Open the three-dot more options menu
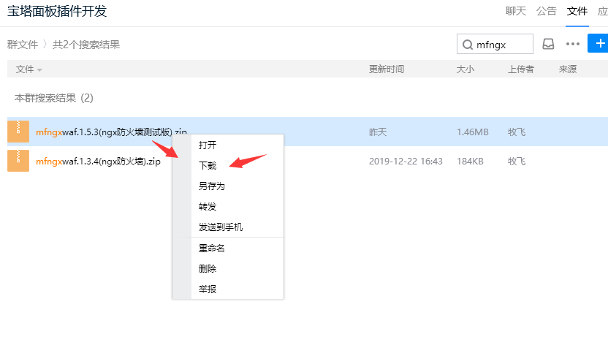 pyautogui.click(x=573, y=44)
